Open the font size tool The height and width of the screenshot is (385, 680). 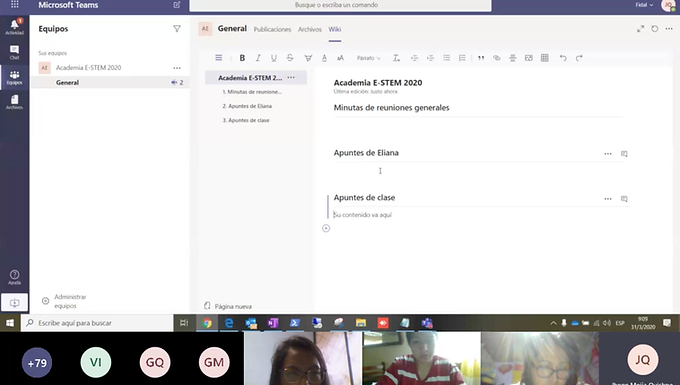tap(340, 58)
